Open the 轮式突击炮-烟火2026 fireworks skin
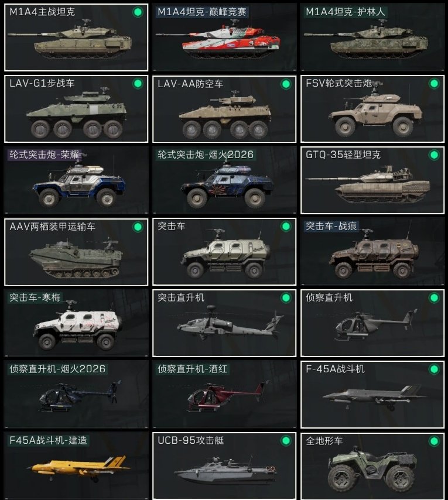Screen dimensions: 448x500 tap(224, 180)
